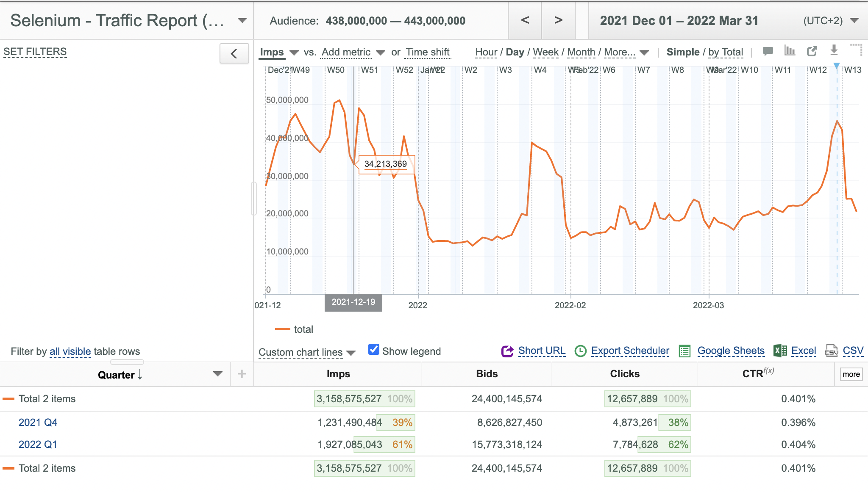Download chart with the download arrow icon
Screen dimensions: 868x492
pos(834,50)
